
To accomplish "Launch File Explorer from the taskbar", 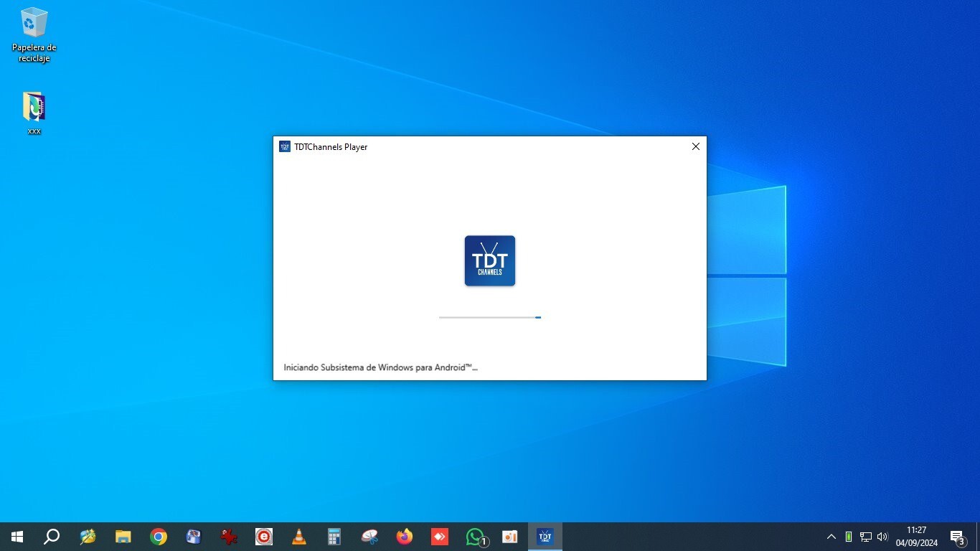I will tap(123, 536).
